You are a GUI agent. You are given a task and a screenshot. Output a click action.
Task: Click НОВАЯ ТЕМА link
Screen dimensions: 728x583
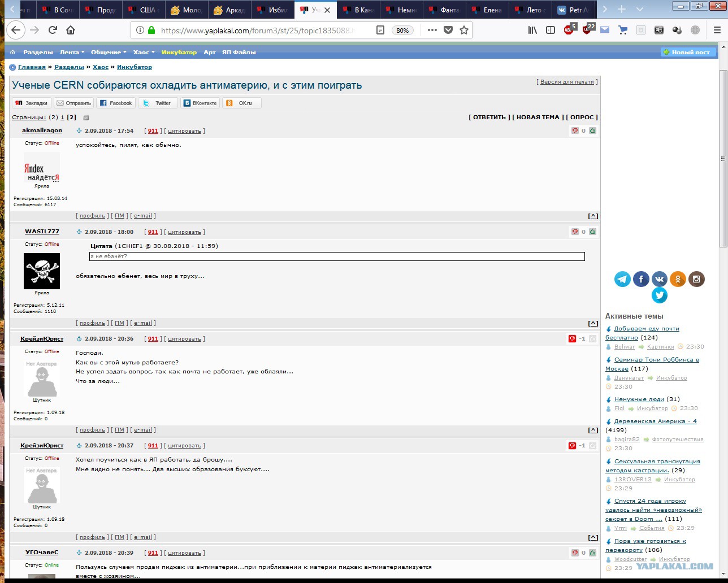(x=538, y=117)
